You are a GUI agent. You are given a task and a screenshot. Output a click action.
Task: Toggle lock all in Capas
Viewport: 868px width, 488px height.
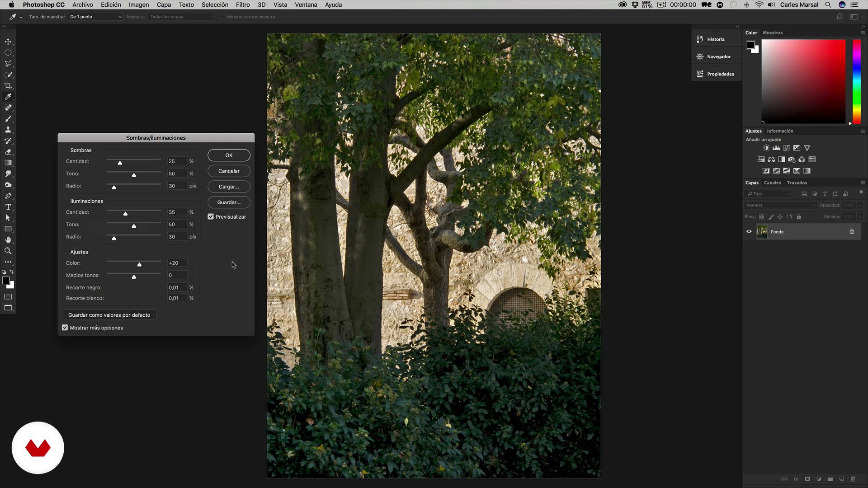tap(799, 217)
